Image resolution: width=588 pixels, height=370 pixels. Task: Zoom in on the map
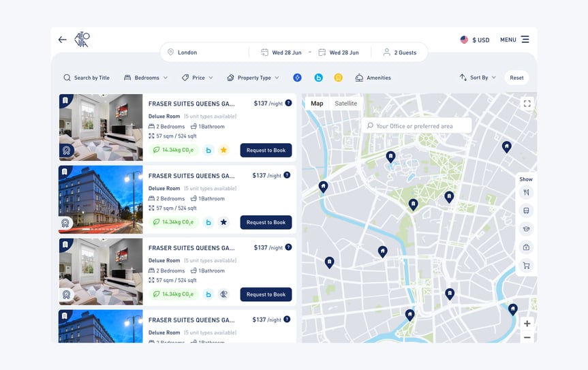pos(527,324)
